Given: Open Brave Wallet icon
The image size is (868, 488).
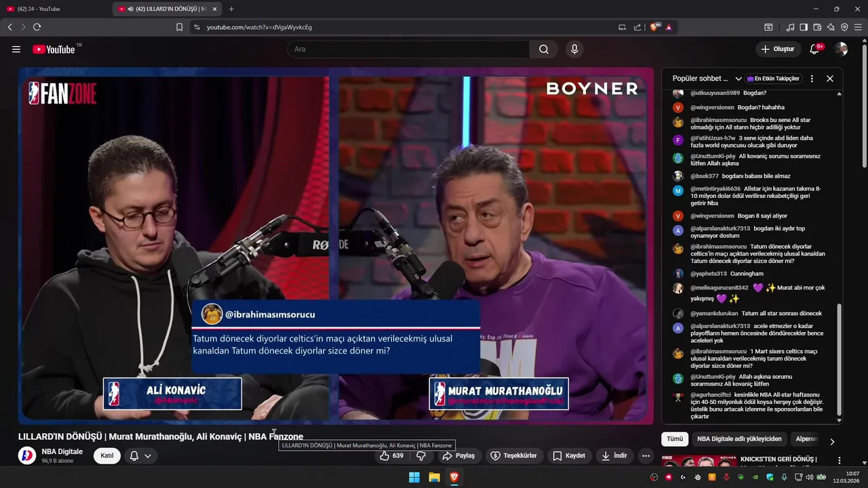Looking at the screenshot, I should pos(817,27).
